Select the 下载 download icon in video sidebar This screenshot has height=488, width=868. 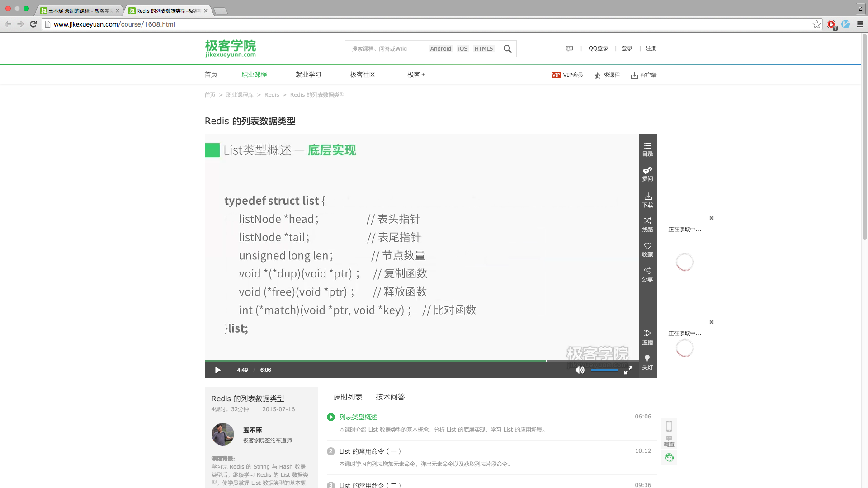pos(647,200)
